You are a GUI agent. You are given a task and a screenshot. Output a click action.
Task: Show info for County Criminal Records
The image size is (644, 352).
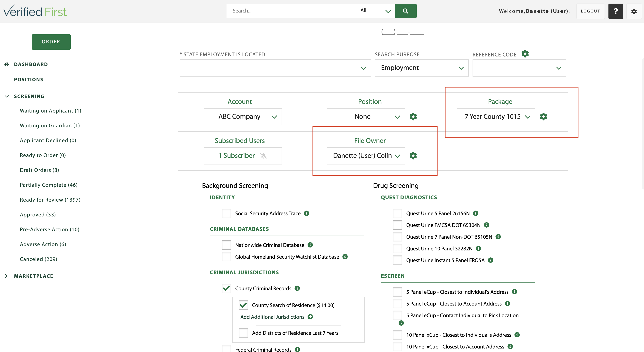tap(297, 288)
